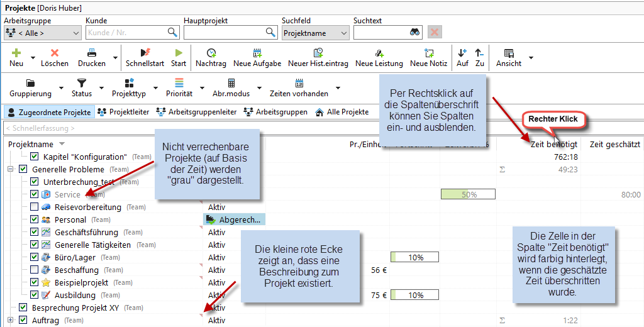Switch to the Alle Projekte tab
This screenshot has height=327, width=644.
point(341,112)
